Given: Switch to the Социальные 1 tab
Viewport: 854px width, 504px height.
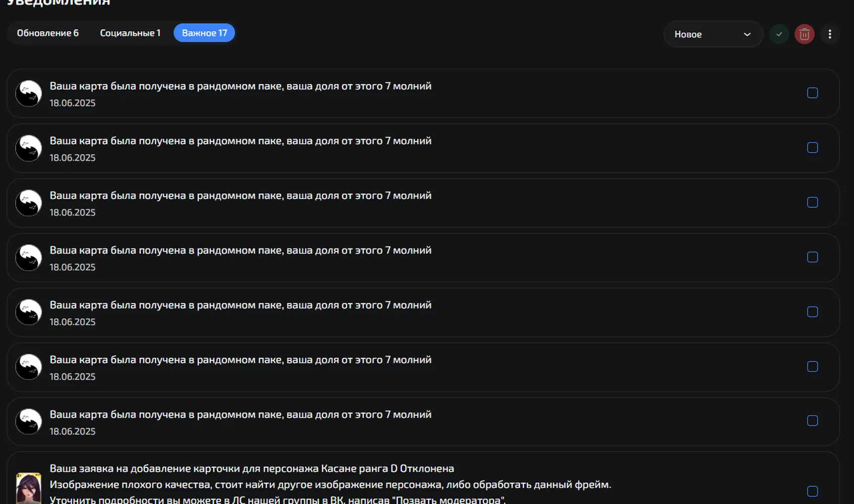Looking at the screenshot, I should (x=130, y=33).
